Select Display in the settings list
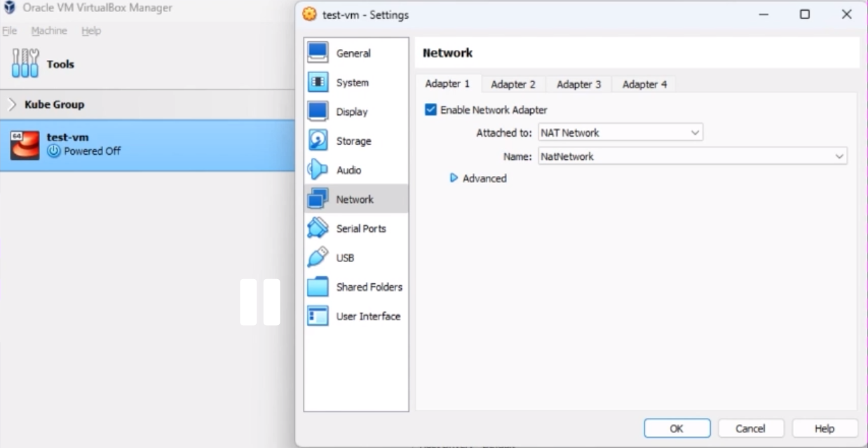 (x=356, y=111)
